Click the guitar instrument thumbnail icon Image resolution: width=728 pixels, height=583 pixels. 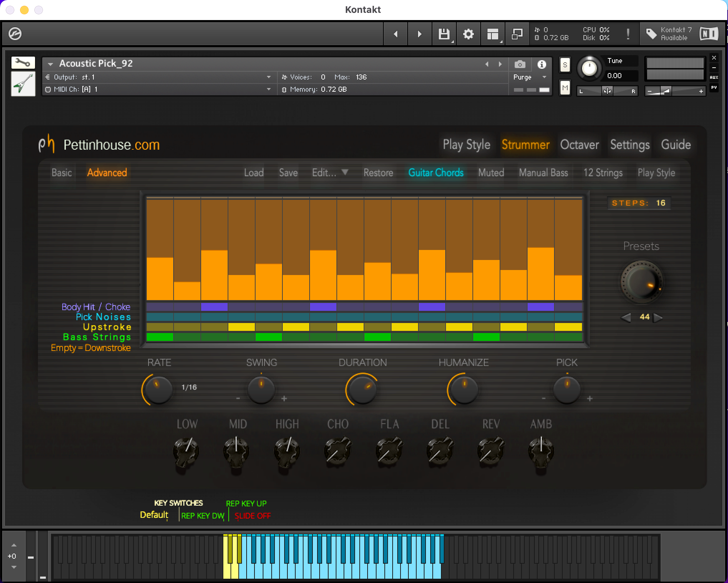point(23,84)
